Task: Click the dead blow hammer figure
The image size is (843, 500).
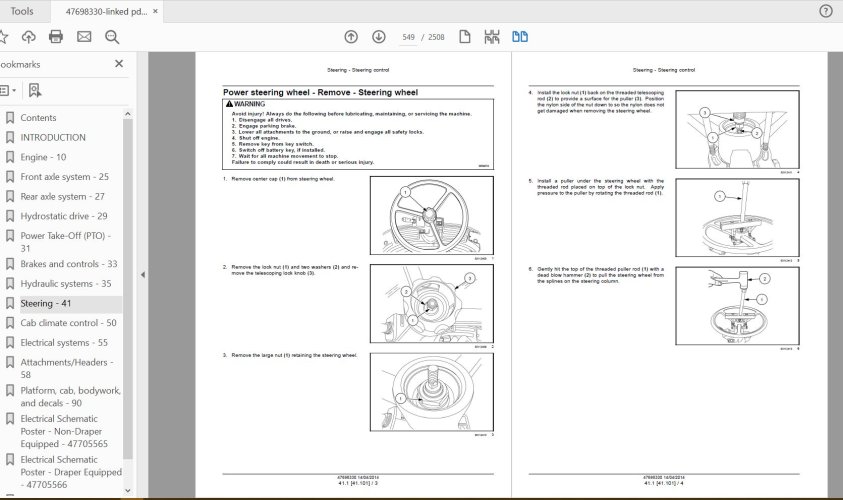Action: (x=737, y=306)
